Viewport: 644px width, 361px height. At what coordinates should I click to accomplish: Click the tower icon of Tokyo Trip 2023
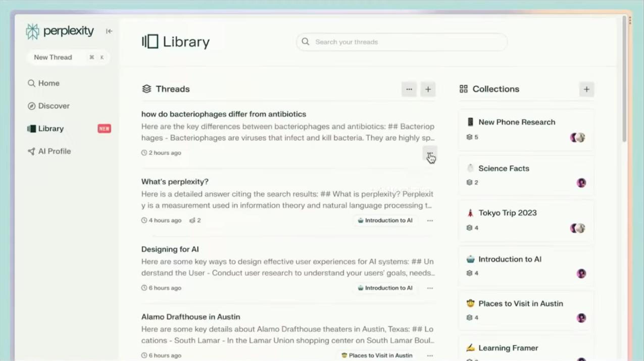pyautogui.click(x=470, y=213)
